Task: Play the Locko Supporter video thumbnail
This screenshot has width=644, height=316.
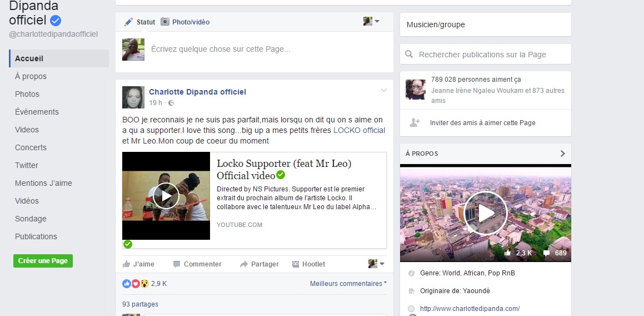Action: pyautogui.click(x=166, y=196)
